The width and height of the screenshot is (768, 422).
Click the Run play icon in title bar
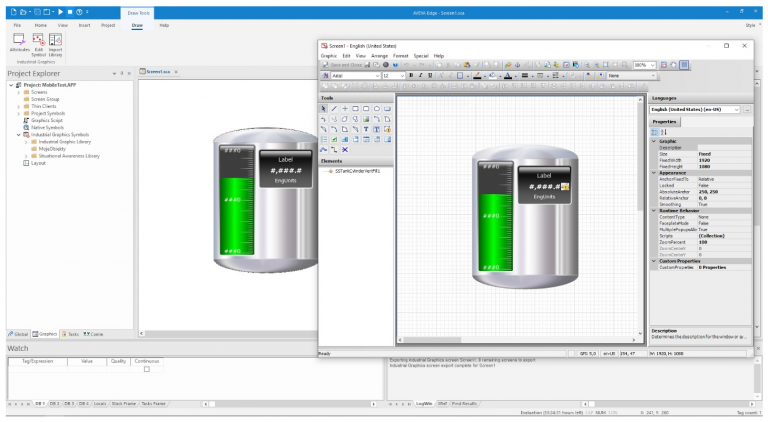[62, 11]
